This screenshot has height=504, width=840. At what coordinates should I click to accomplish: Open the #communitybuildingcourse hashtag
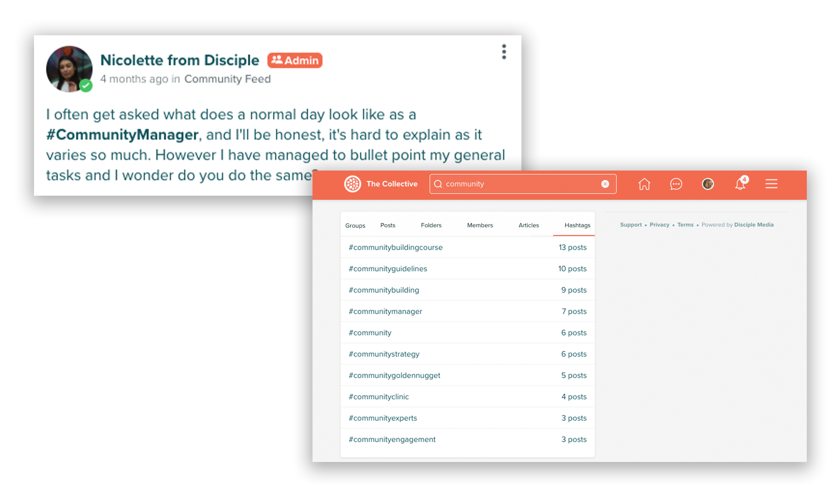click(x=395, y=247)
